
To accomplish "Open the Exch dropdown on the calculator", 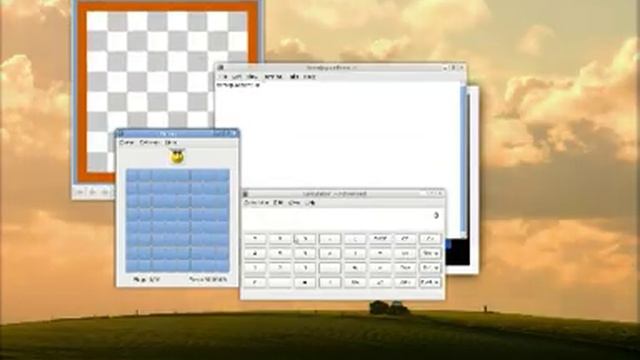I will tap(430, 282).
